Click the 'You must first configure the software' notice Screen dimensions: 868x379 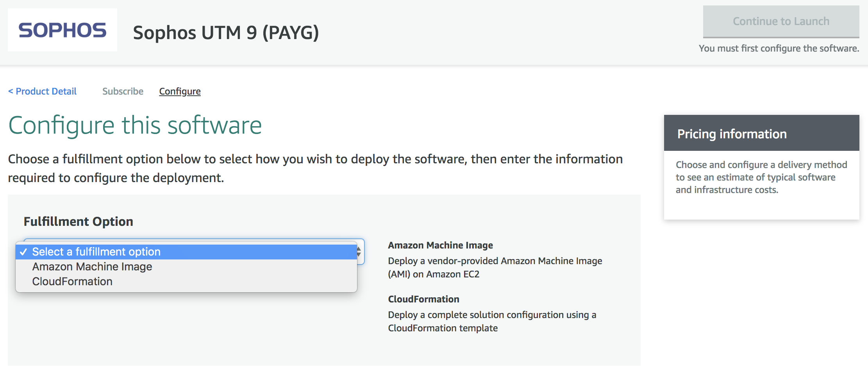tap(779, 48)
